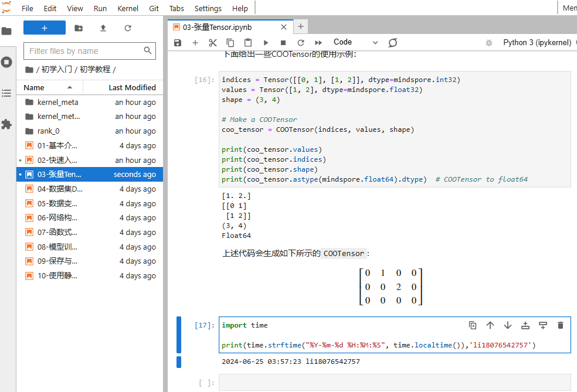Navigate to 初学教程 breadcrumb folder
Image resolution: width=577 pixels, height=392 pixels.
[x=95, y=69]
